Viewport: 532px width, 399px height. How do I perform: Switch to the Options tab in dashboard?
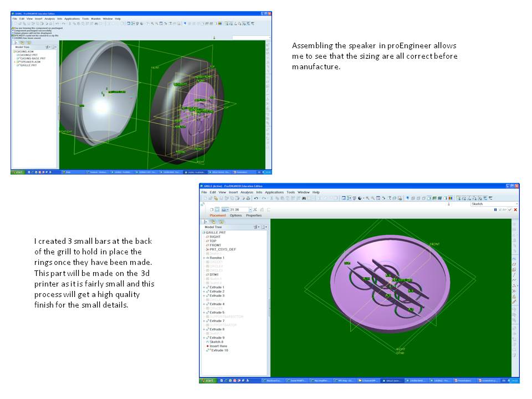click(236, 216)
